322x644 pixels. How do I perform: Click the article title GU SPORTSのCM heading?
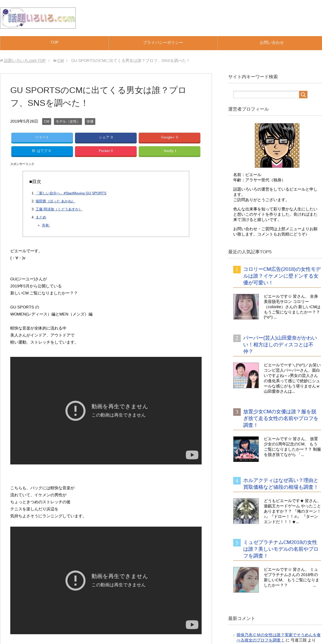[98, 97]
